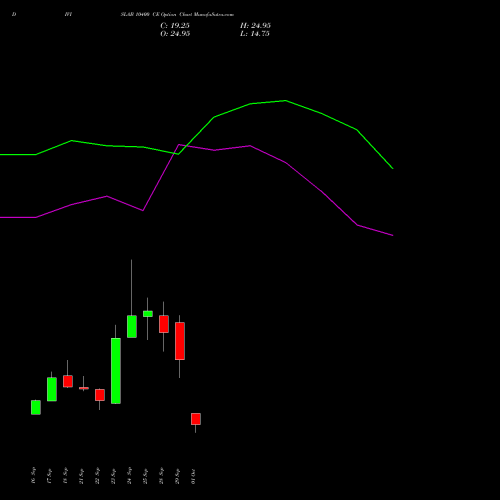Click the close value C: 19.25
The width and height of the screenshot is (500, 500).
(x=175, y=26)
